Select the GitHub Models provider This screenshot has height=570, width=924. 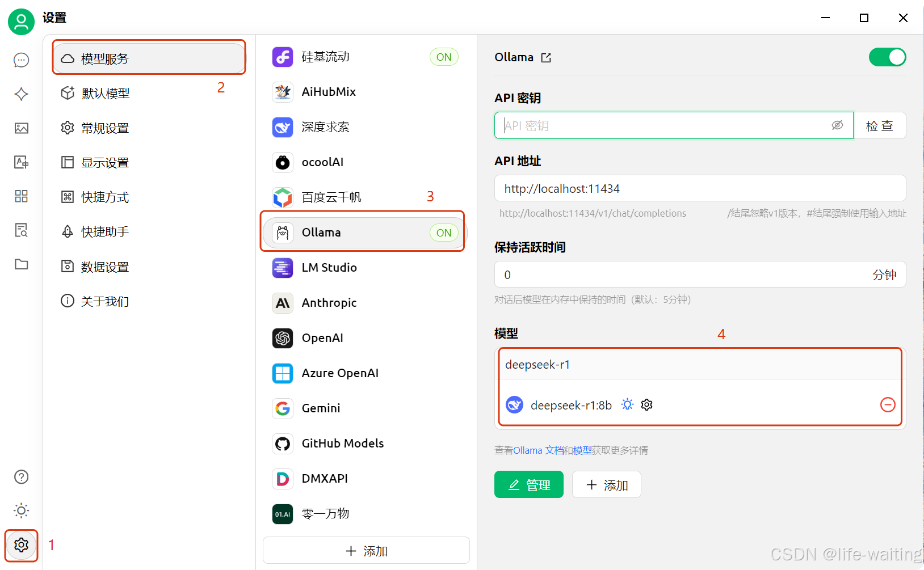(366, 444)
